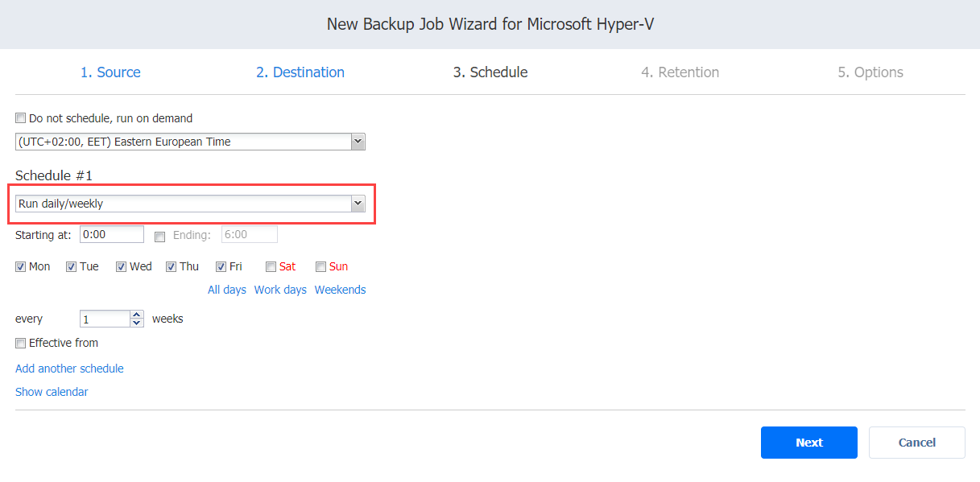Toggle the Ending time checkbox

pyautogui.click(x=159, y=237)
